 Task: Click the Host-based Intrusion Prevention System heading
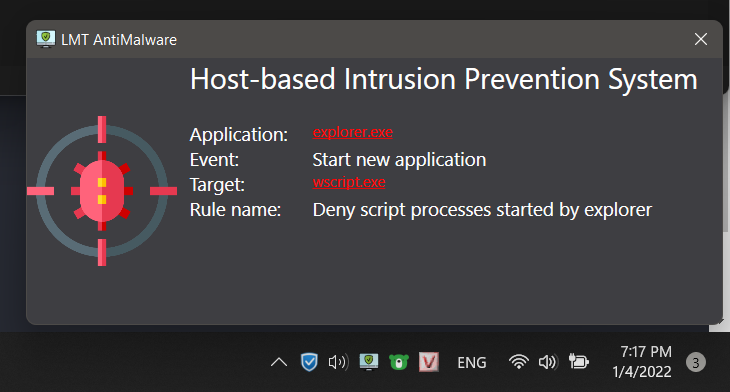(444, 79)
